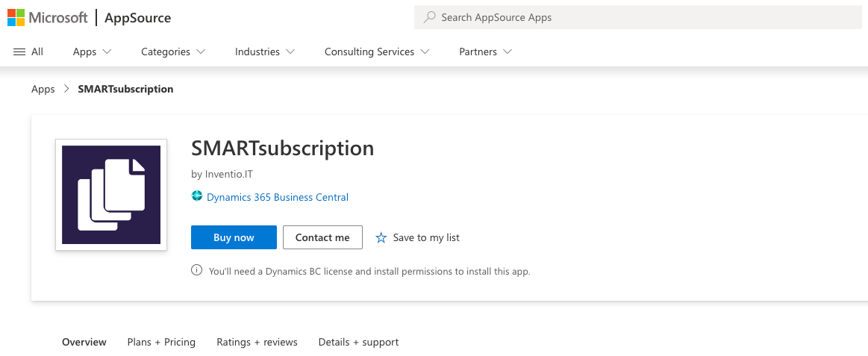Click the license info circle icon
This screenshot has width=868, height=356.
[197, 271]
